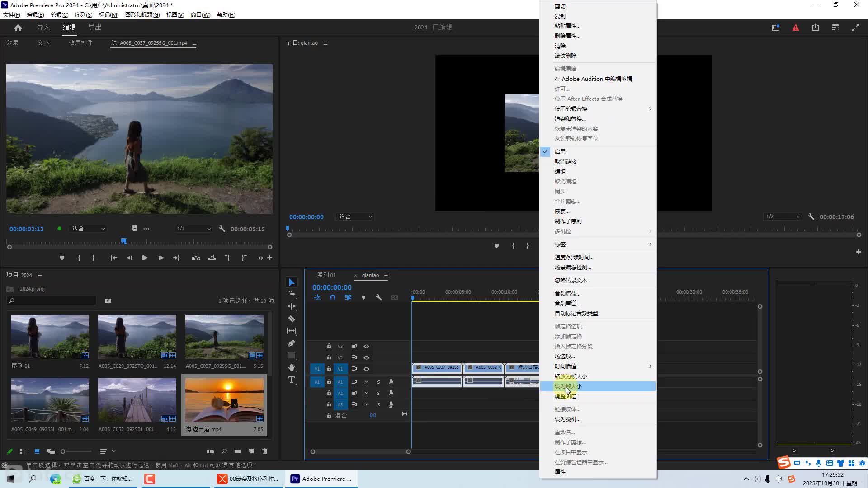
Task: Open sort icons dropdown in project panel
Action: pos(108,451)
